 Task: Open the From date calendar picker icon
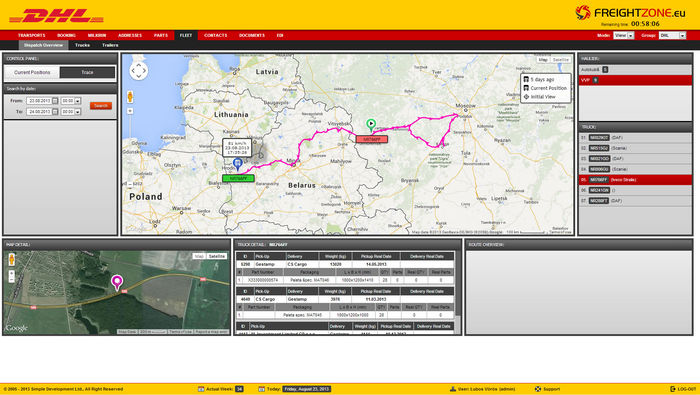coord(55,101)
